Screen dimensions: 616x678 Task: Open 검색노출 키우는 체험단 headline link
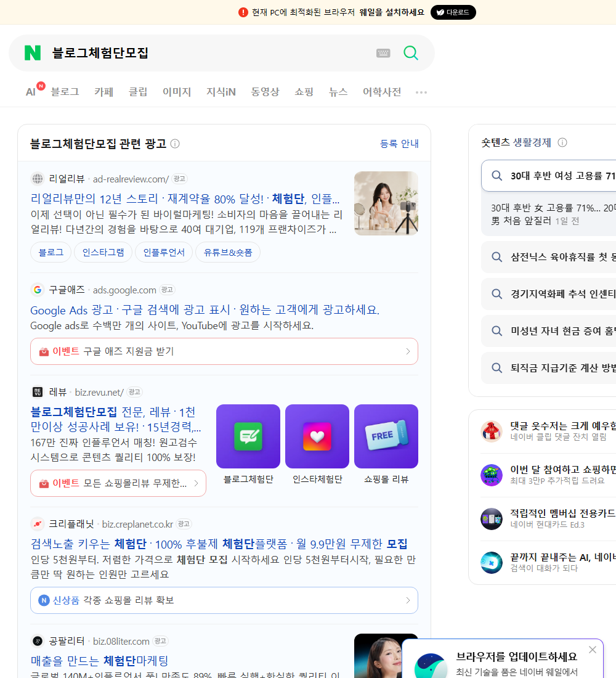pyautogui.click(x=219, y=544)
